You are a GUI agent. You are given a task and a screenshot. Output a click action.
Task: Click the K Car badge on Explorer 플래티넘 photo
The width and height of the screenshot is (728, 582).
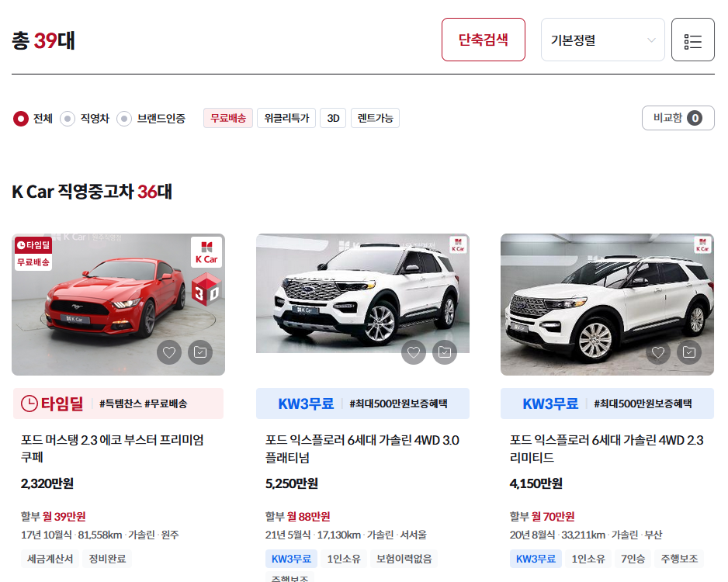(x=458, y=244)
